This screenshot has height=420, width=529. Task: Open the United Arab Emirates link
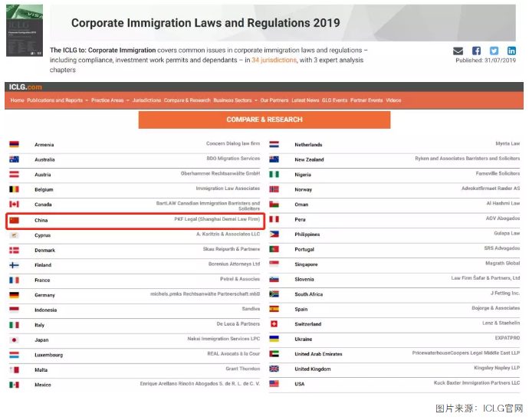pos(318,354)
